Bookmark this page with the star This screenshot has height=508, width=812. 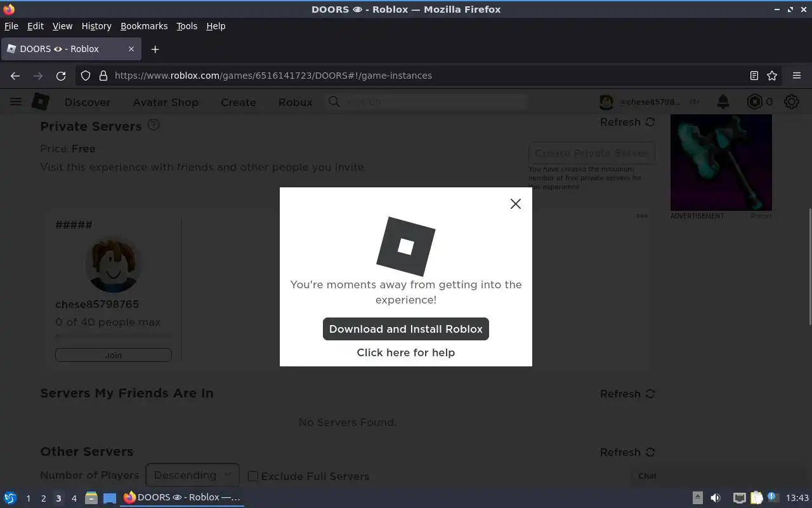(x=772, y=76)
